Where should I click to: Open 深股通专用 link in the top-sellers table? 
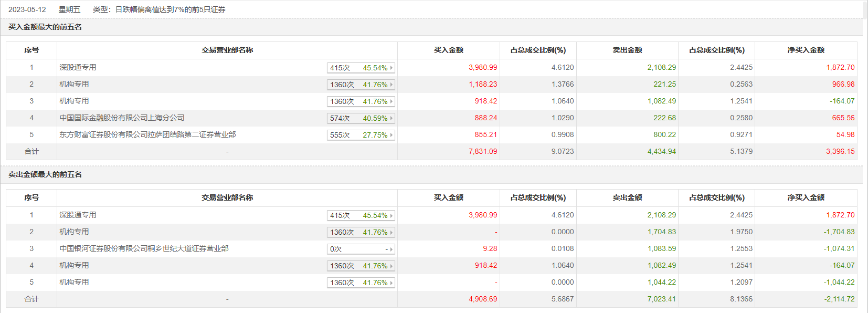(x=78, y=215)
